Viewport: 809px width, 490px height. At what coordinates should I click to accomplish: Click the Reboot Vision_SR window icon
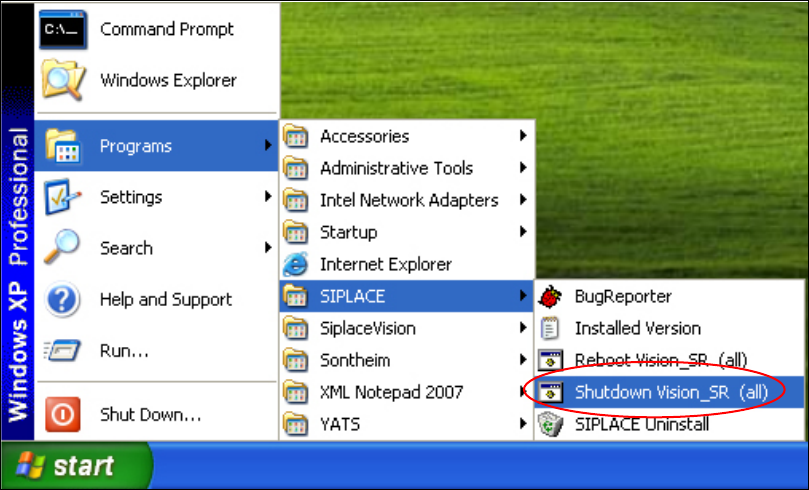pyautogui.click(x=550, y=360)
